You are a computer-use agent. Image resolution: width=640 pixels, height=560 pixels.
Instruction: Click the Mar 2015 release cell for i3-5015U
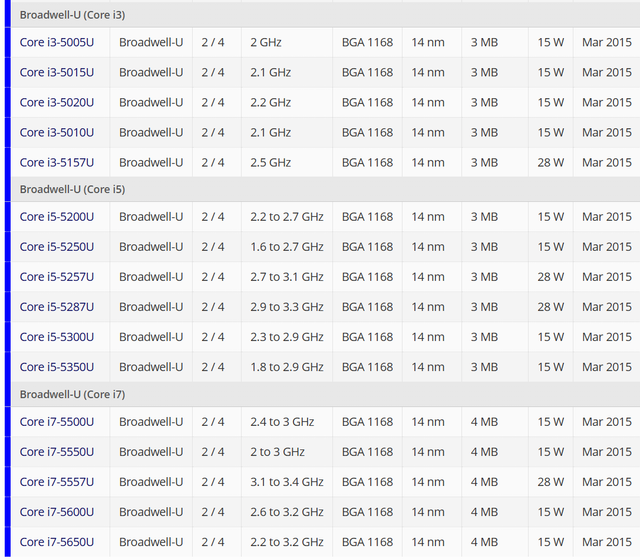coord(607,72)
